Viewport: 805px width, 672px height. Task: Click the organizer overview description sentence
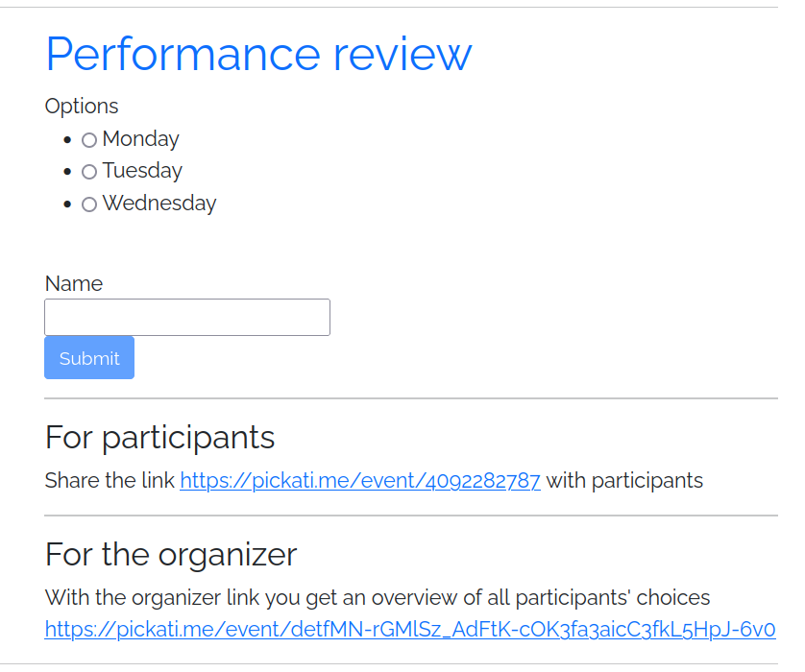(378, 598)
